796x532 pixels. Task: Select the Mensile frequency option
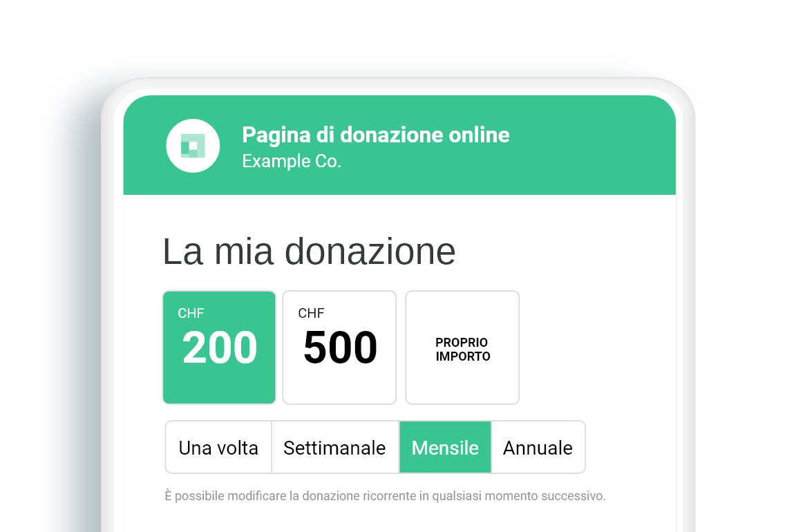[x=445, y=447]
